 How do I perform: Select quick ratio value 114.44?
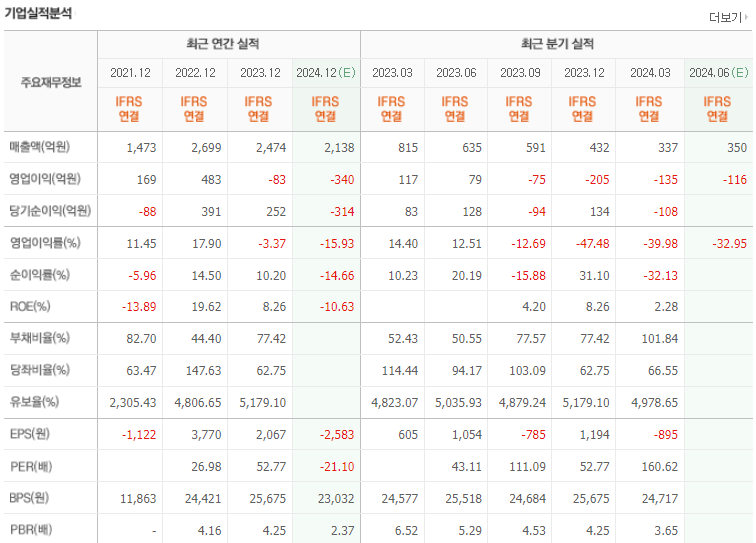pyautogui.click(x=400, y=371)
